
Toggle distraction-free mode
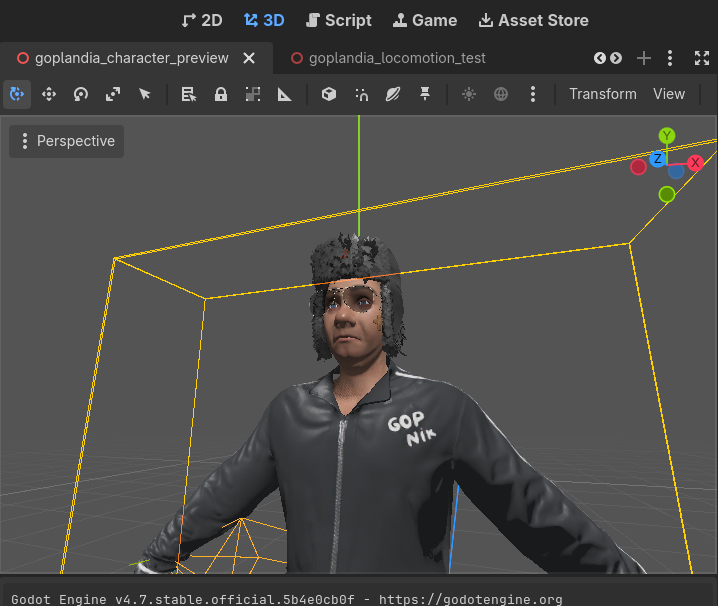pos(702,58)
